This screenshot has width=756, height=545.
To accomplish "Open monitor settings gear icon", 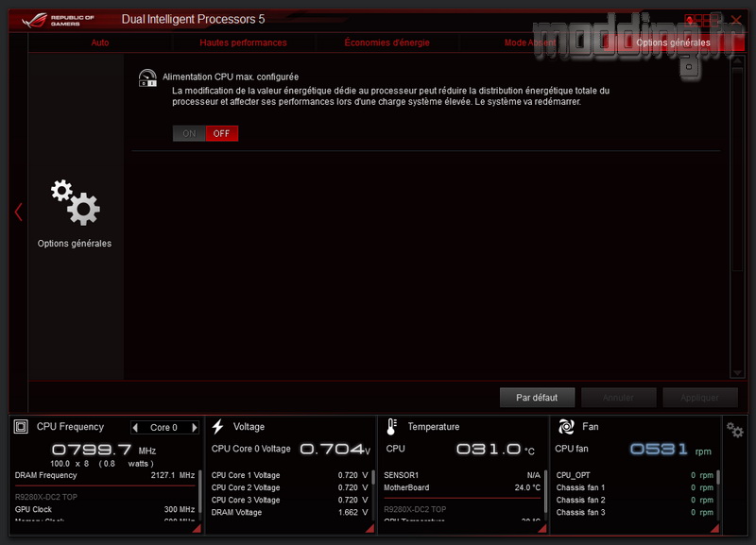I will point(735,430).
